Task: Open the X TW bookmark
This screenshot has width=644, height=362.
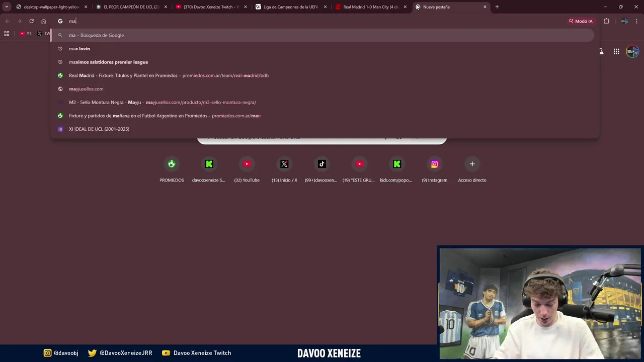Action: (44, 34)
